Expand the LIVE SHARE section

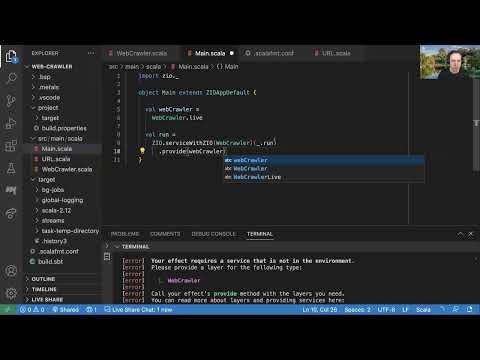47,300
